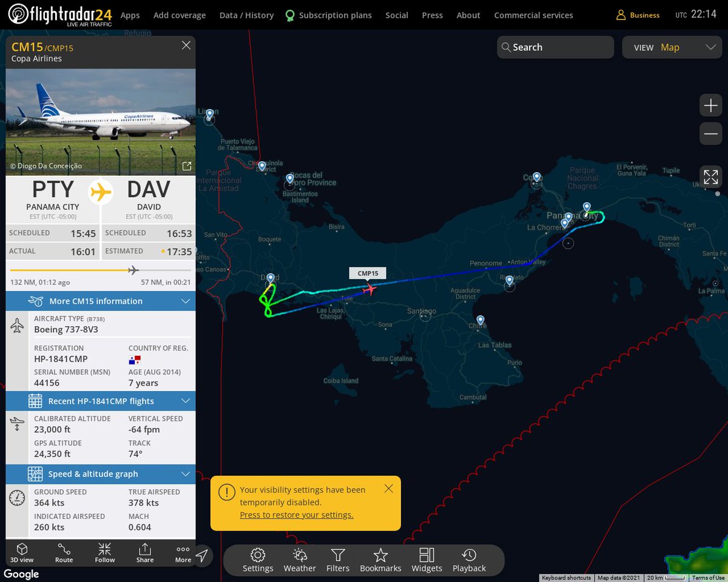Image resolution: width=728 pixels, height=582 pixels.
Task: Open the 3D view
Action: 22,552
